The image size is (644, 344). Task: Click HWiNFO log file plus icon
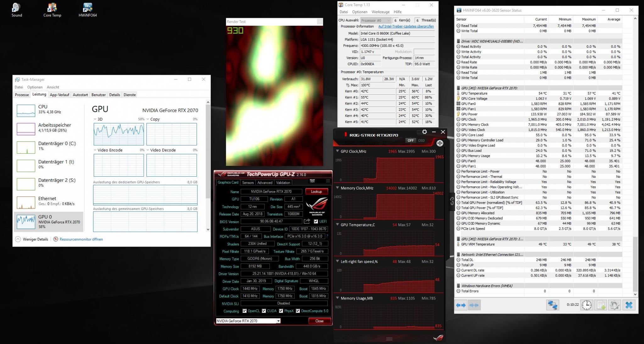(x=601, y=305)
